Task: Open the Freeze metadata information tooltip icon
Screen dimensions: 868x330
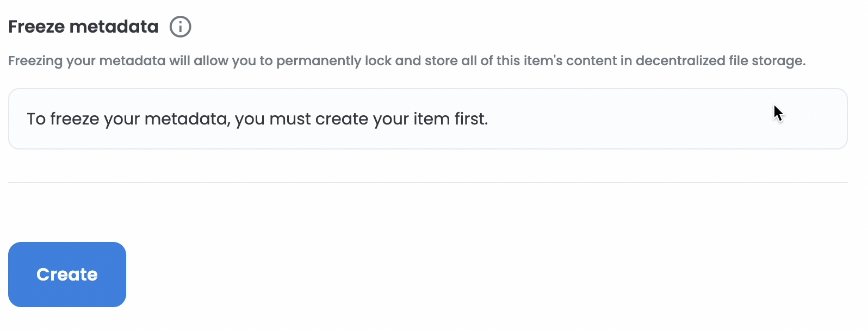Action: click(180, 27)
